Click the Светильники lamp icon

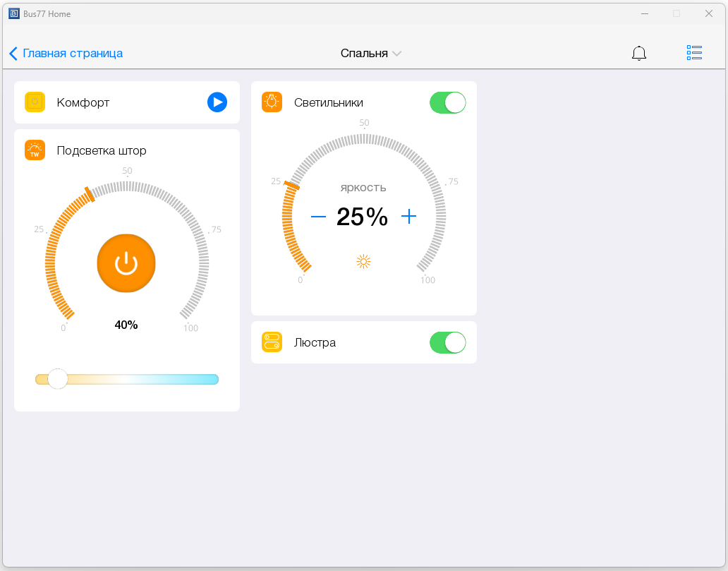coord(272,102)
